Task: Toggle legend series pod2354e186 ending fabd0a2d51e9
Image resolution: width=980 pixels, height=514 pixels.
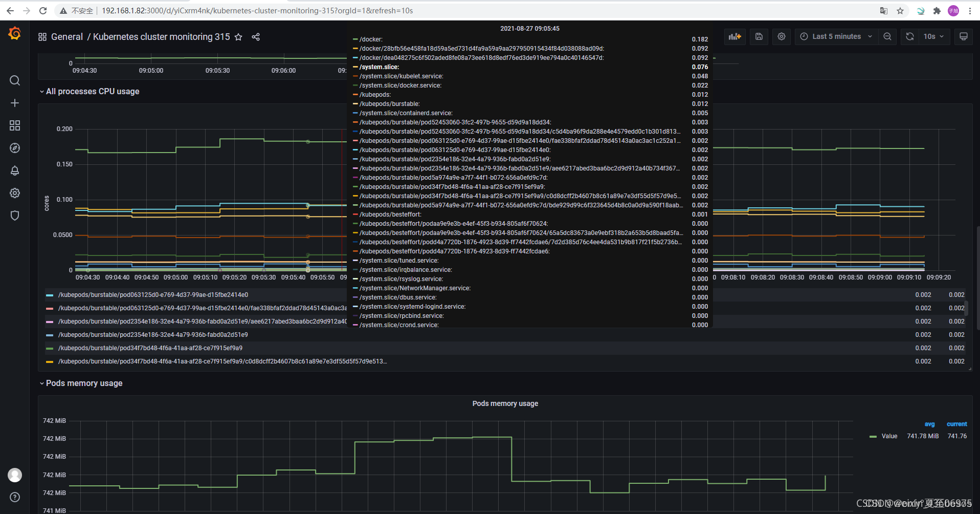Action: (153, 335)
